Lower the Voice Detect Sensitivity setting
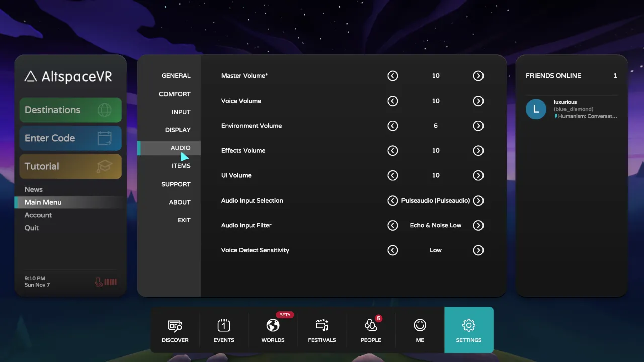 393,250
